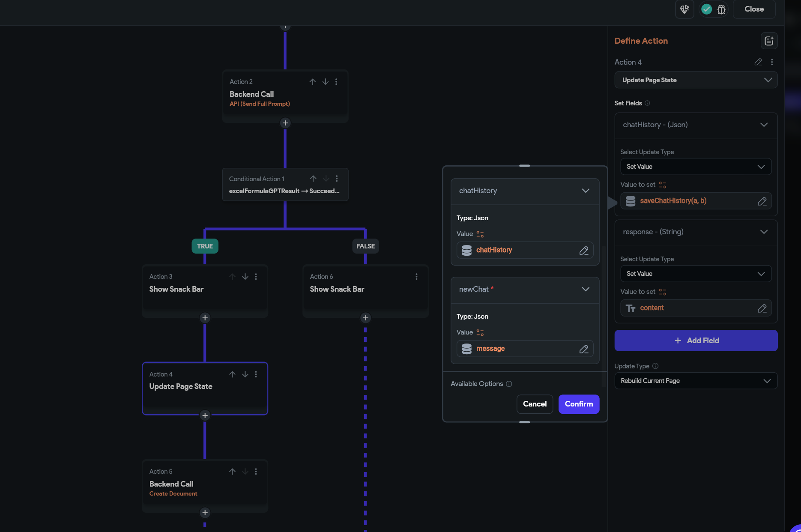Click the green checkmark status icon
801x532 pixels.
coord(707,9)
